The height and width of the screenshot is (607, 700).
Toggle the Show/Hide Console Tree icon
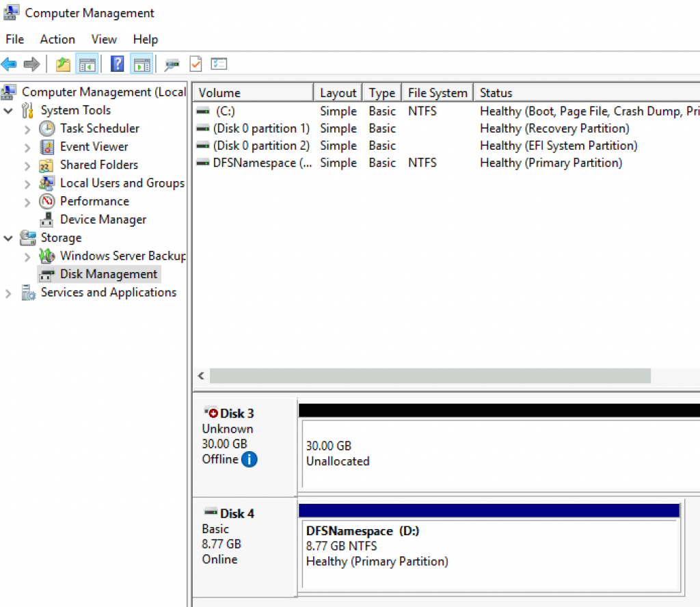coord(87,64)
